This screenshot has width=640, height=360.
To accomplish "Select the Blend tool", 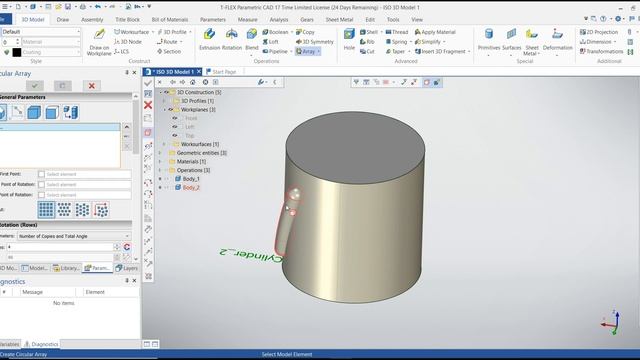I will 252,34.
